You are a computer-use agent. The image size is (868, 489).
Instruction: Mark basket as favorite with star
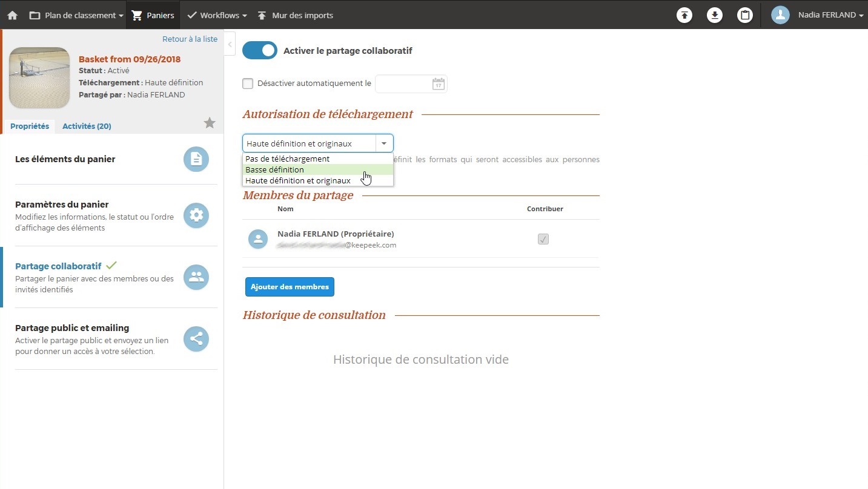click(210, 123)
